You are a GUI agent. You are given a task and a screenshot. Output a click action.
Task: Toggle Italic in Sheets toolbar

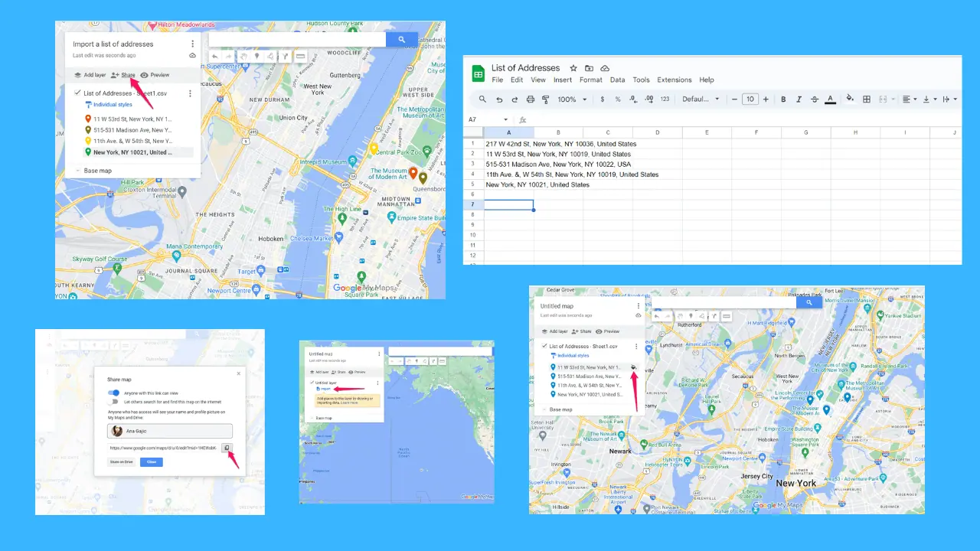tap(799, 99)
